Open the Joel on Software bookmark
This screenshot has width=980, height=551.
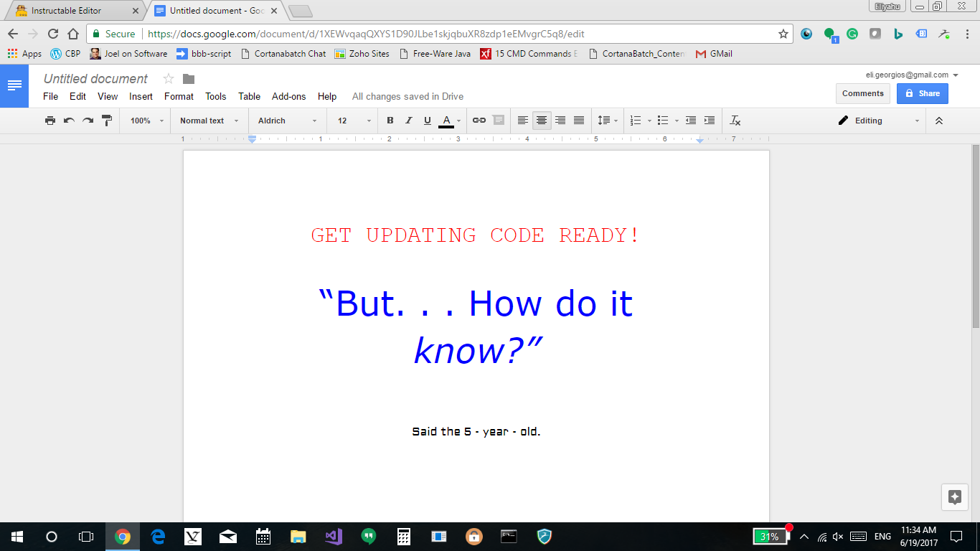(x=128, y=54)
